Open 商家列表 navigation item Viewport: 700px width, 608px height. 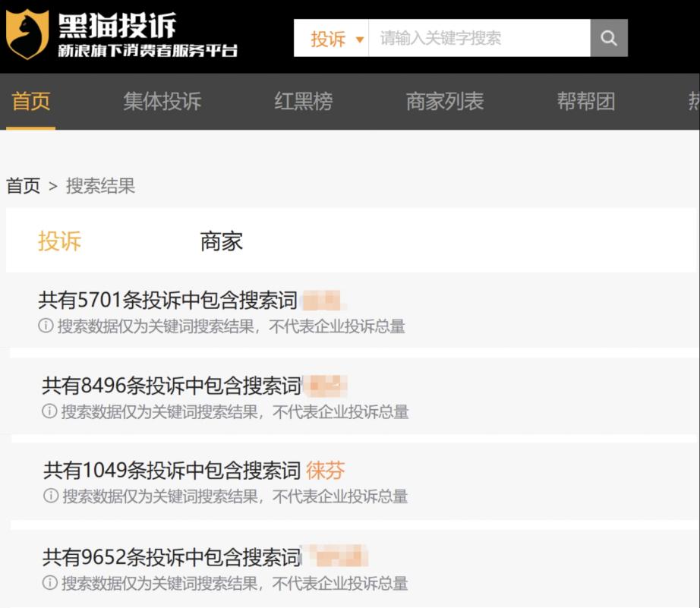445,102
